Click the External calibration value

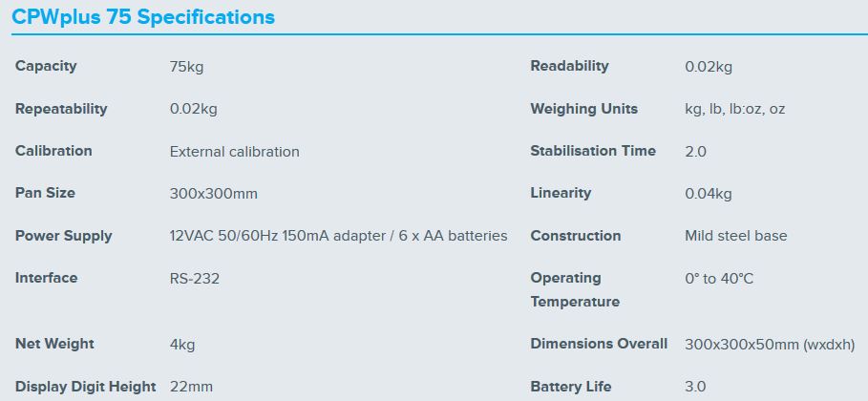point(234,152)
